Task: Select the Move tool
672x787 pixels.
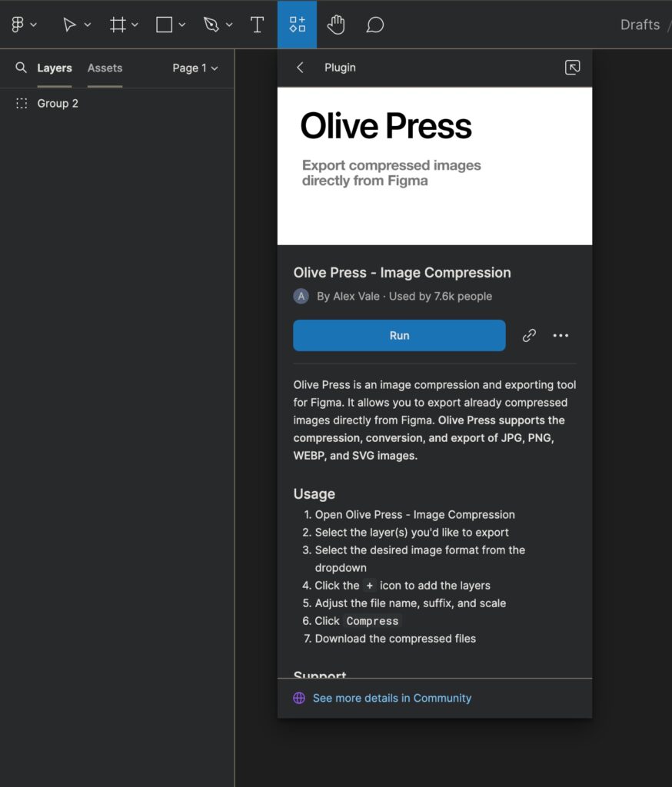Action: [x=70, y=24]
